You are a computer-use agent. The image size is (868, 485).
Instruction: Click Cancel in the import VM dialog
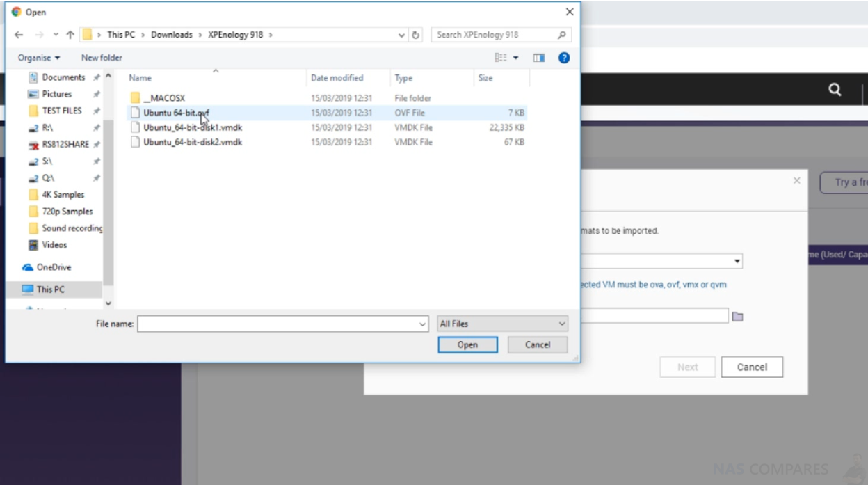point(752,367)
